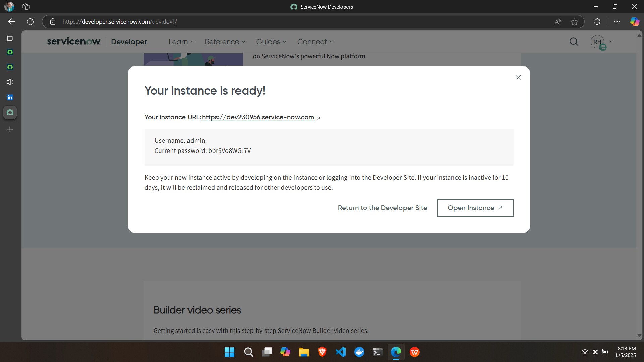This screenshot has height=362, width=644.
Task: Select the Username: admin text
Action: click(179, 141)
